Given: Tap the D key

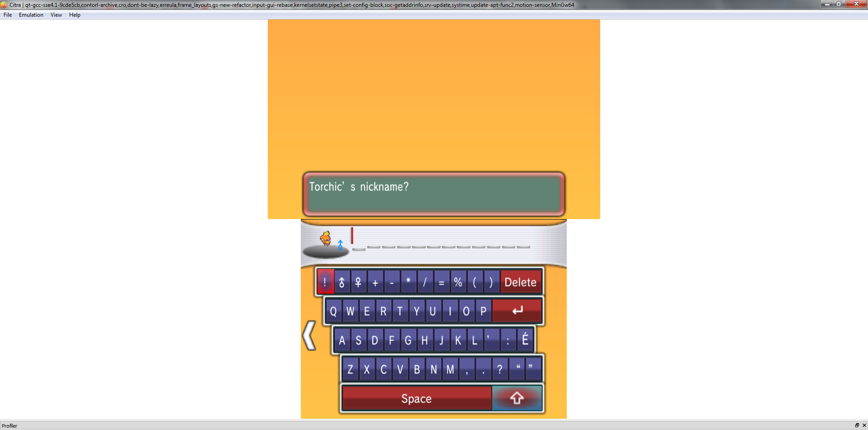Looking at the screenshot, I should pos(375,340).
